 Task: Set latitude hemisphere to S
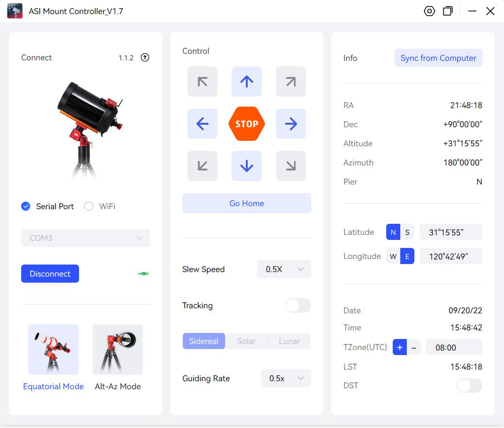point(407,232)
